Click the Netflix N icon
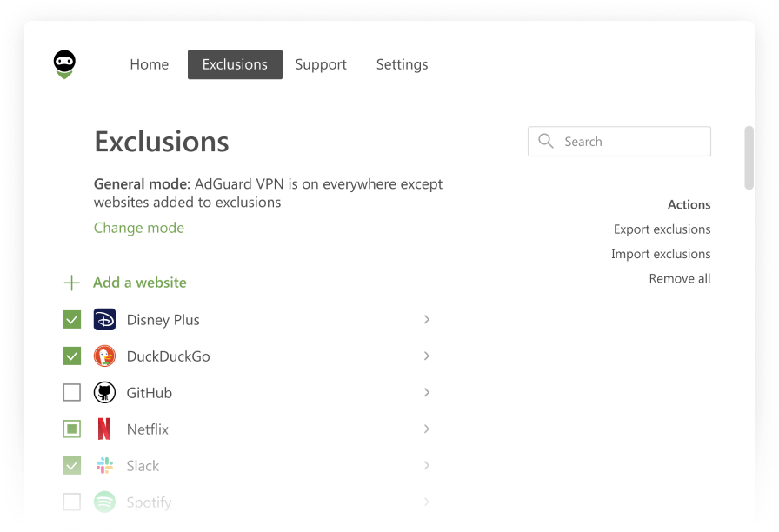The width and height of the screenshot is (779, 532). click(x=104, y=429)
